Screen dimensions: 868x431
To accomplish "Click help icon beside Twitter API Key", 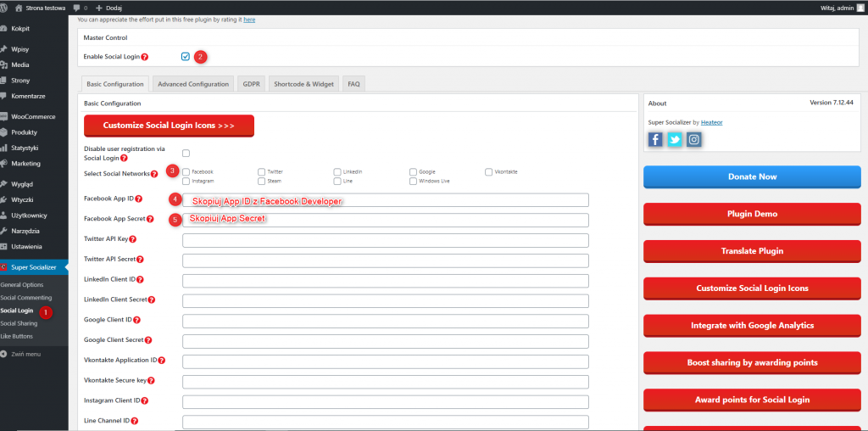I will pyautogui.click(x=133, y=239).
